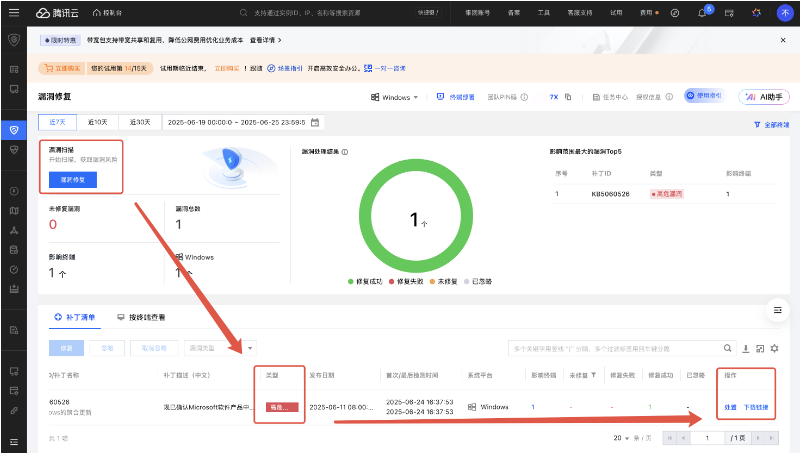
Task: Click the blue vulnerability scan button
Action: [78, 180]
